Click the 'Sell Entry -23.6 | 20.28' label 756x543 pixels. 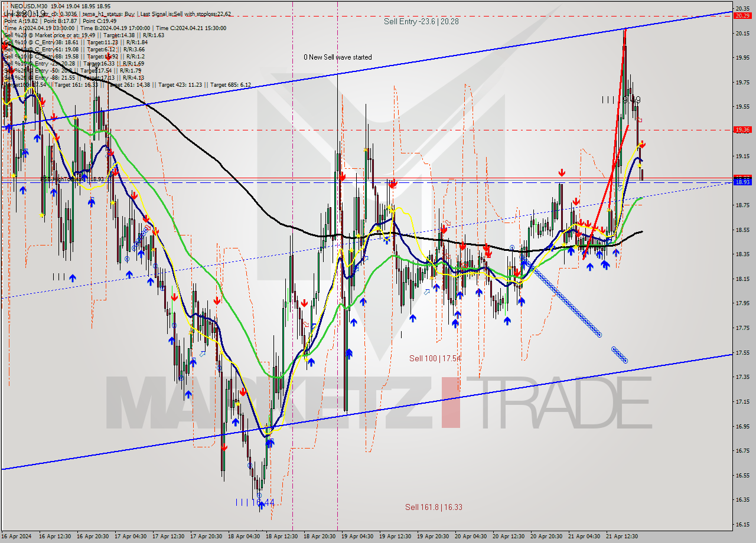click(x=421, y=21)
